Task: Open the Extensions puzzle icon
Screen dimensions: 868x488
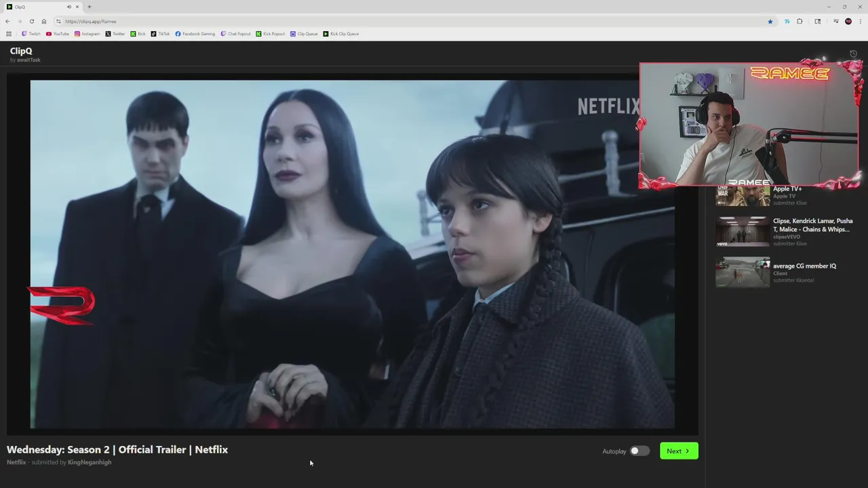Action: coord(800,21)
